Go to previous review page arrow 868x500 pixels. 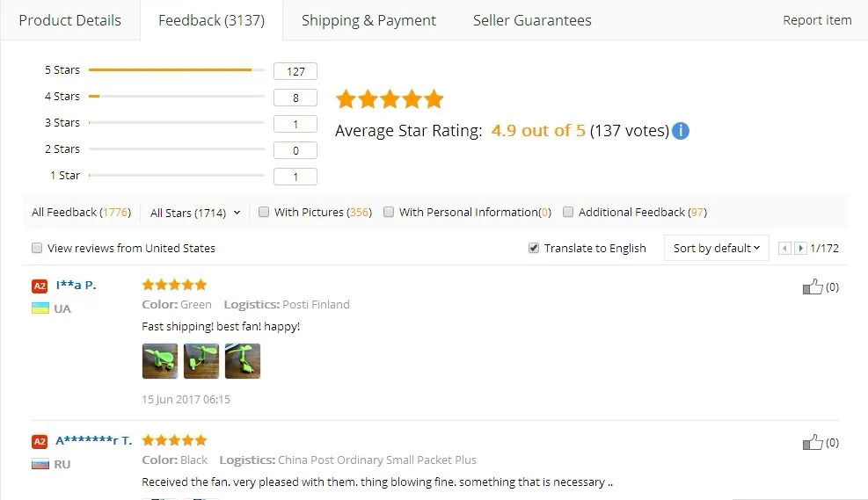coord(785,249)
